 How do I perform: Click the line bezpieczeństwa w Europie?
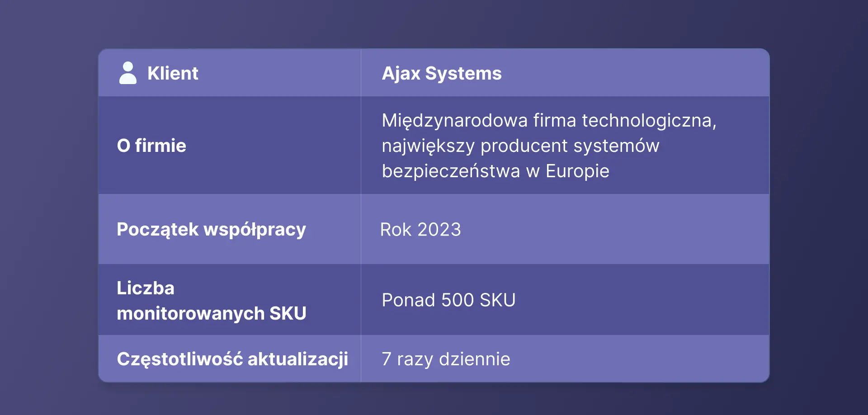point(495,171)
